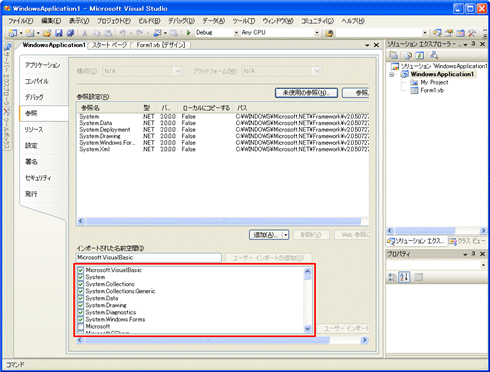The height and width of the screenshot is (372, 490).
Task: Select Form1.vb in Solution Explorer
Action: coord(432,90)
